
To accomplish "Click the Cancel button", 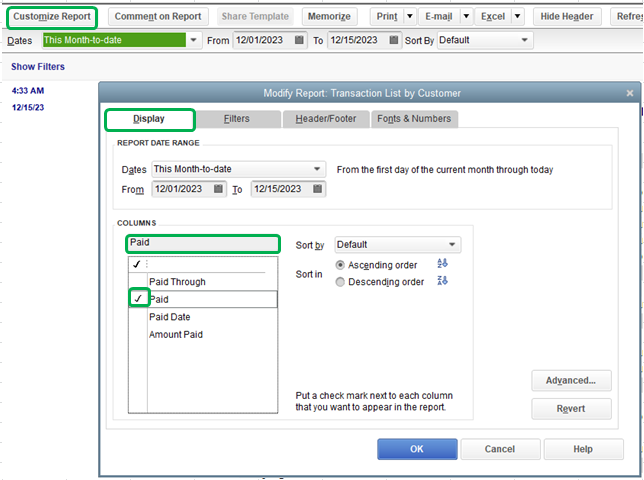I will pyautogui.click(x=500, y=449).
